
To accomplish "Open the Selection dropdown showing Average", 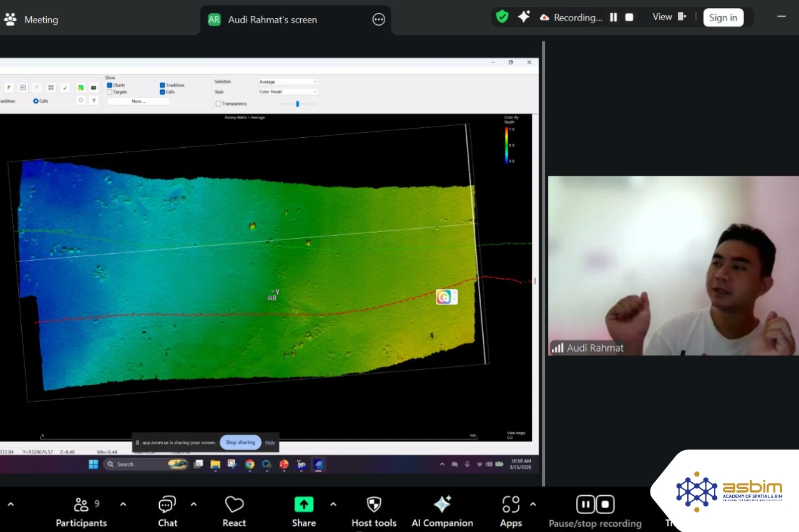I will [288, 82].
